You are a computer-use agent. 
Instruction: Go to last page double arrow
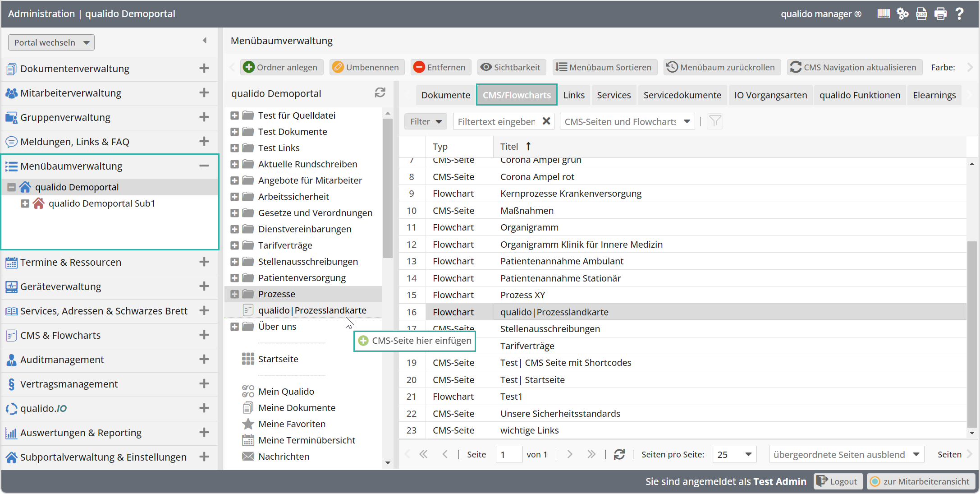click(x=591, y=454)
